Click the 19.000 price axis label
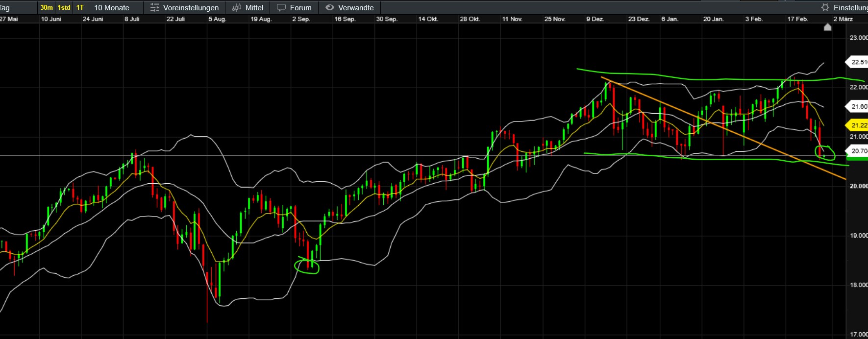Viewport: 868px width, 339px height. tap(859, 236)
